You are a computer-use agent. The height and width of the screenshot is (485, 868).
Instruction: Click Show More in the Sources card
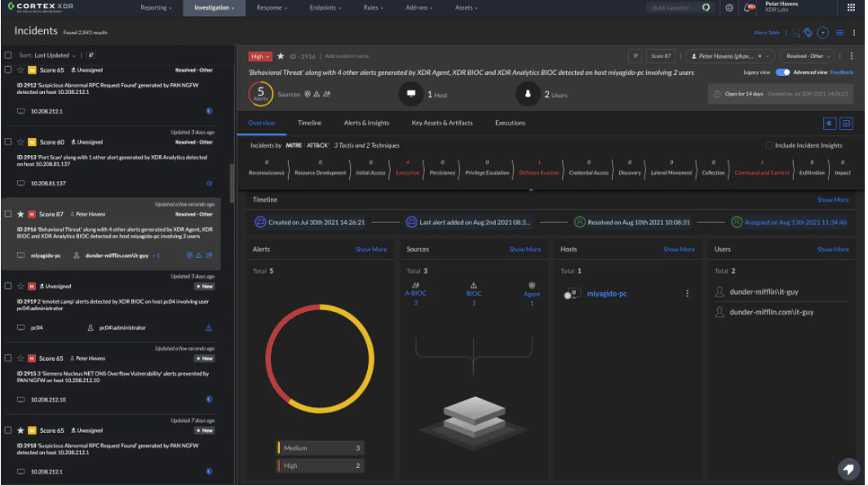[x=525, y=249]
